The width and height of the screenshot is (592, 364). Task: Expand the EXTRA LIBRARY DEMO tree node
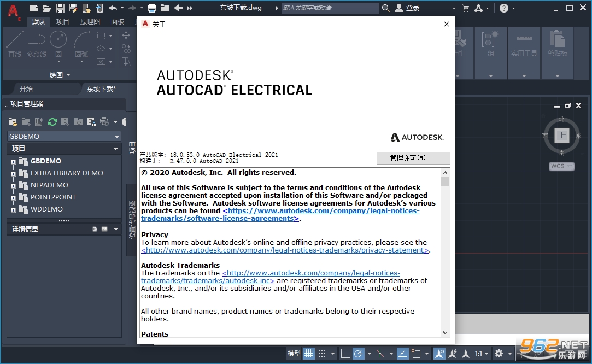13,174
